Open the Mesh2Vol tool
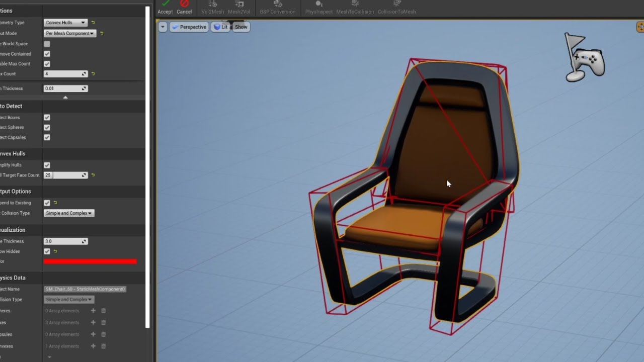The image size is (644, 362). click(x=239, y=7)
